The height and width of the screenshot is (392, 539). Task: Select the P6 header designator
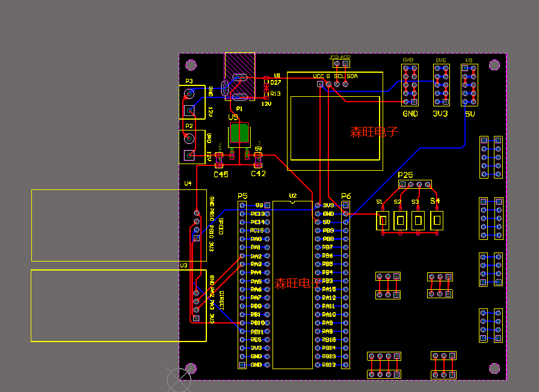tap(346, 196)
